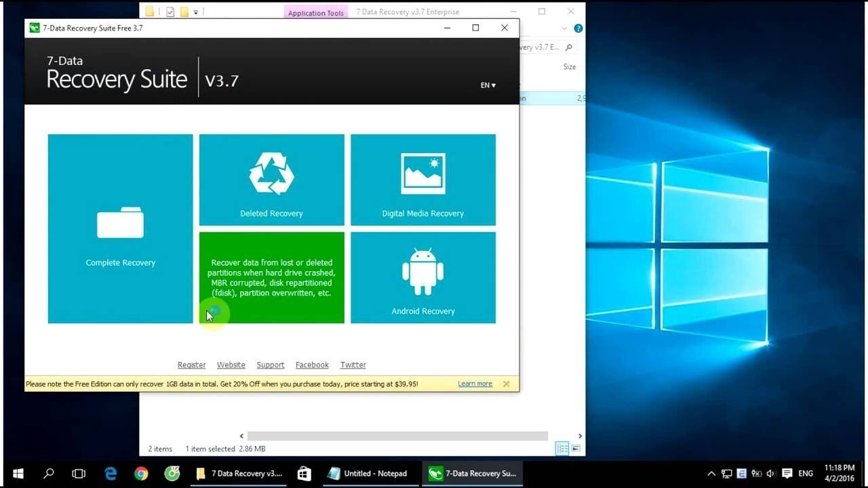Click the blue E tray icon
The width and height of the screenshot is (868, 488).
tap(741, 474)
